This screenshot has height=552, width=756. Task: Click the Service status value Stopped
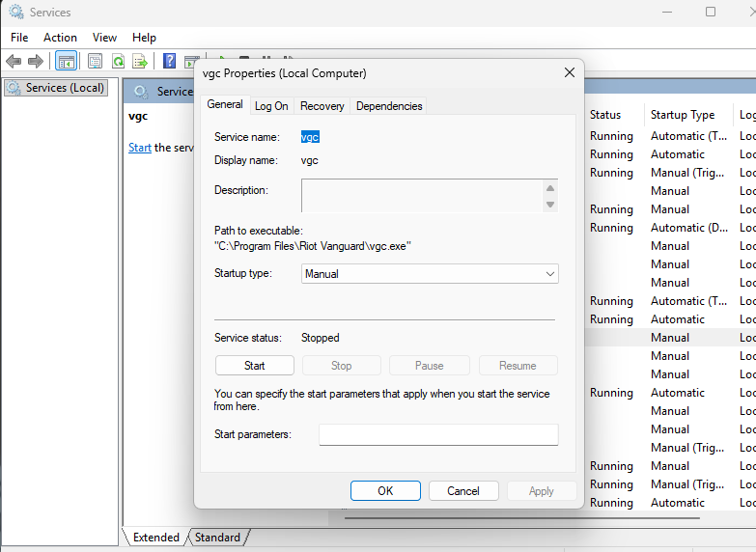321,338
